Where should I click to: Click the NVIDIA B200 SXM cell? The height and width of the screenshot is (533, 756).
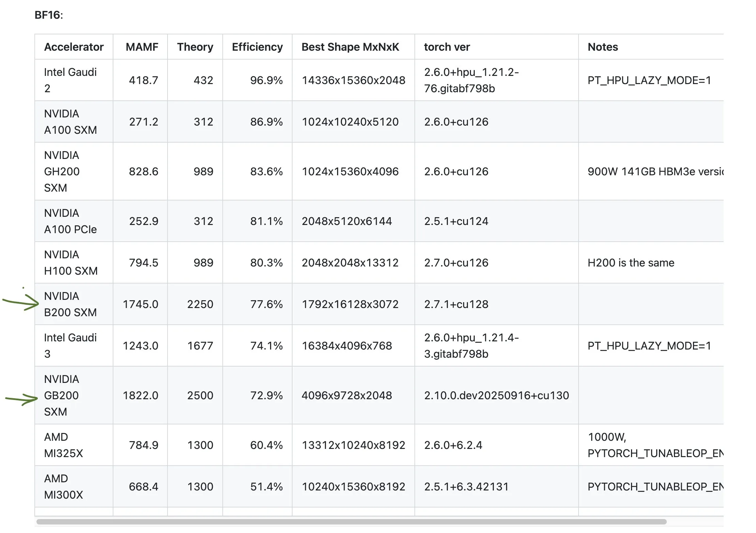[x=70, y=304]
